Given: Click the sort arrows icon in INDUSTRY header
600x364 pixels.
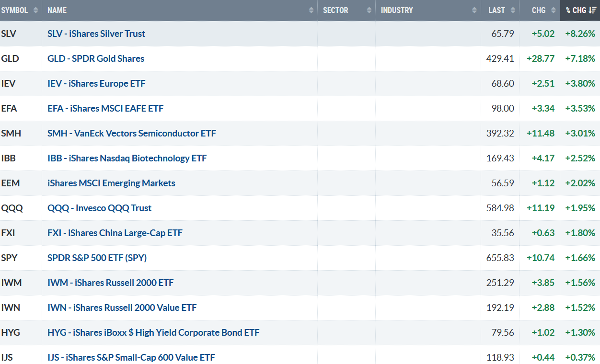Looking at the screenshot, I should click(474, 10).
